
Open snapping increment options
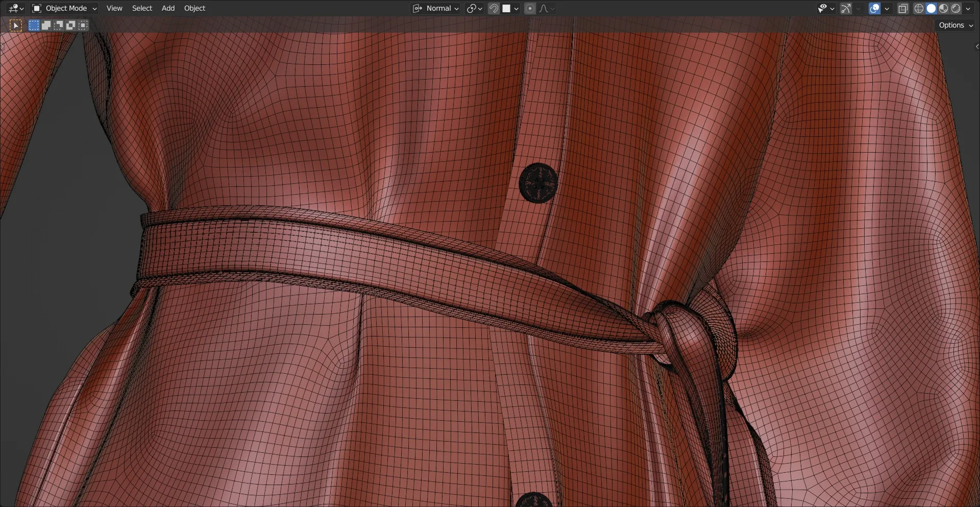(x=510, y=8)
